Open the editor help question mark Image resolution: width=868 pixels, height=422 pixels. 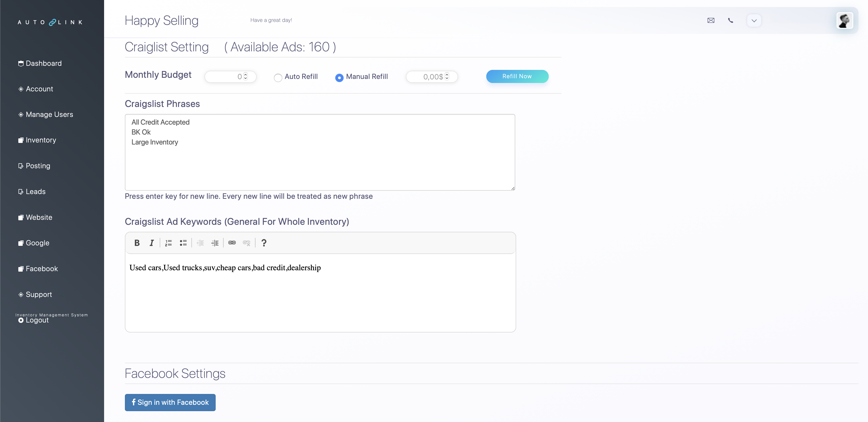click(x=264, y=243)
